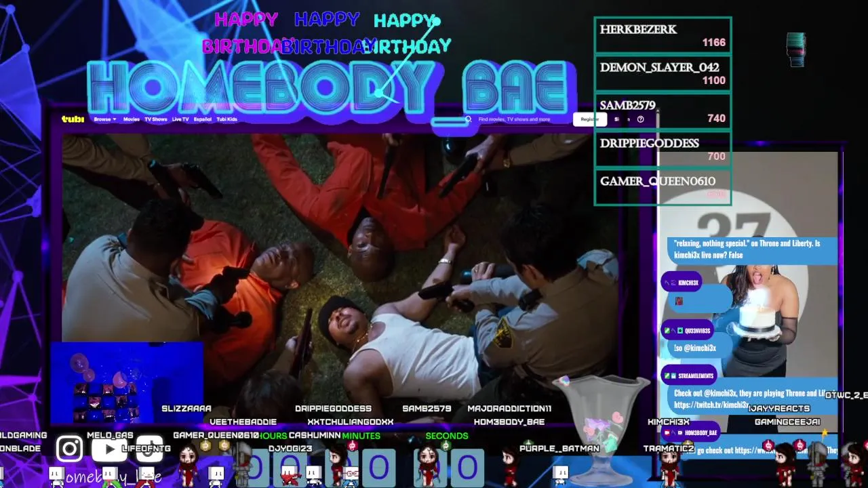
Task: Open the TV Shows menu item
Action: [x=155, y=119]
